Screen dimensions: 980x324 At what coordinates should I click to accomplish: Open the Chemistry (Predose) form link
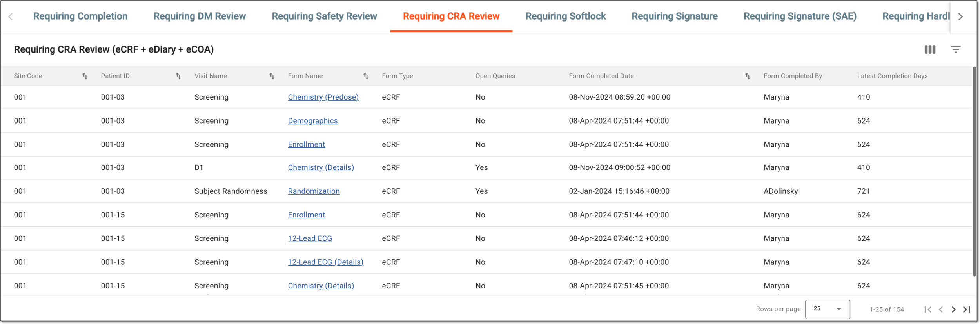tap(323, 97)
